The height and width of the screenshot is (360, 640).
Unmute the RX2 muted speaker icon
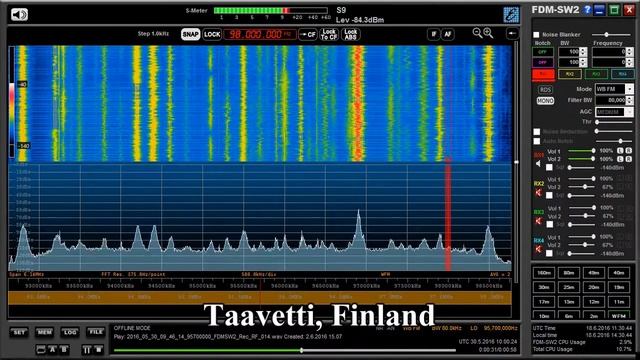[538, 192]
